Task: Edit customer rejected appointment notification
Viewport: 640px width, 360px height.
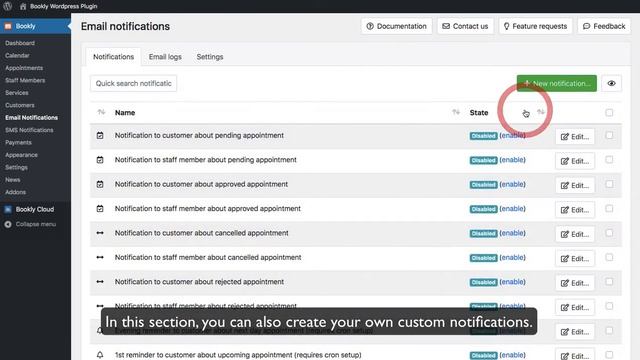Action: pos(575,283)
